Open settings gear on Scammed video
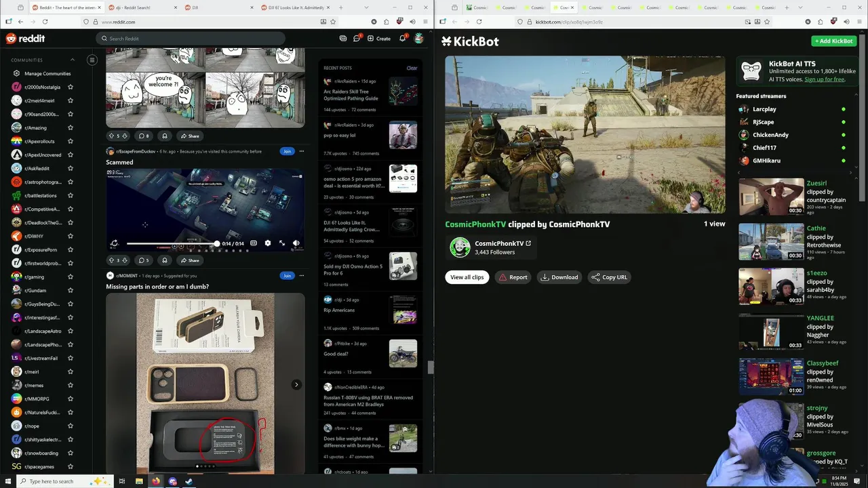This screenshot has width=868, height=488. [268, 243]
